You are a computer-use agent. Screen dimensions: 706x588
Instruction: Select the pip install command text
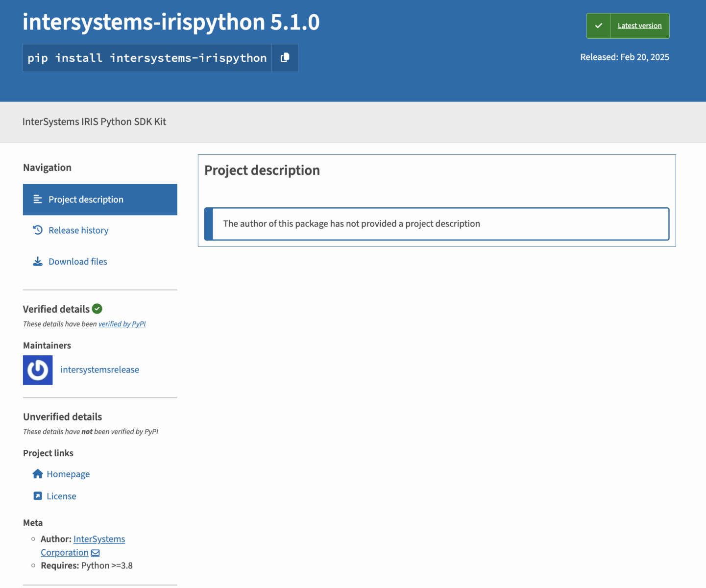click(x=147, y=58)
